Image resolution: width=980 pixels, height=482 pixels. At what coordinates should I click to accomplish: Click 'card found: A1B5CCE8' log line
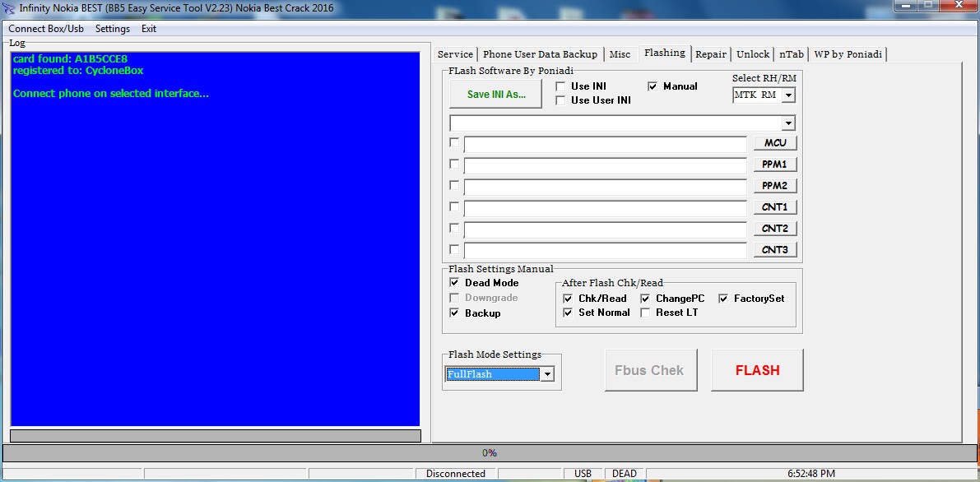click(70, 59)
